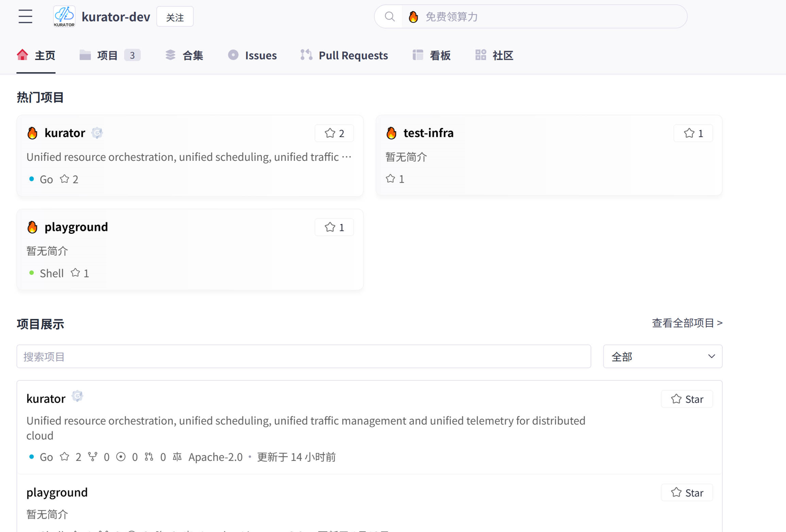Click Star button for kurator in list
The height and width of the screenshot is (532, 786).
coord(687,399)
